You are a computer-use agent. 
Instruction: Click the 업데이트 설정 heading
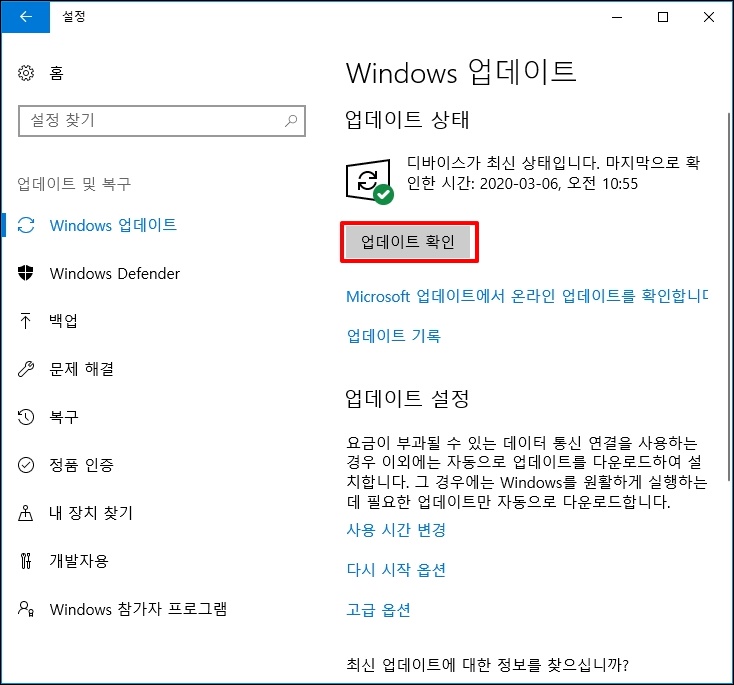click(407, 399)
